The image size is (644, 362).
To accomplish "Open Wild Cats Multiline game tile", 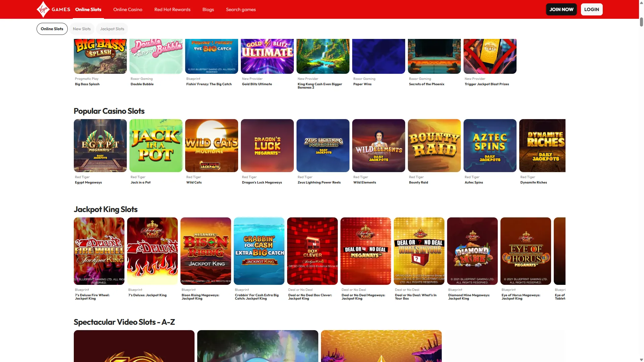I will click(x=212, y=146).
